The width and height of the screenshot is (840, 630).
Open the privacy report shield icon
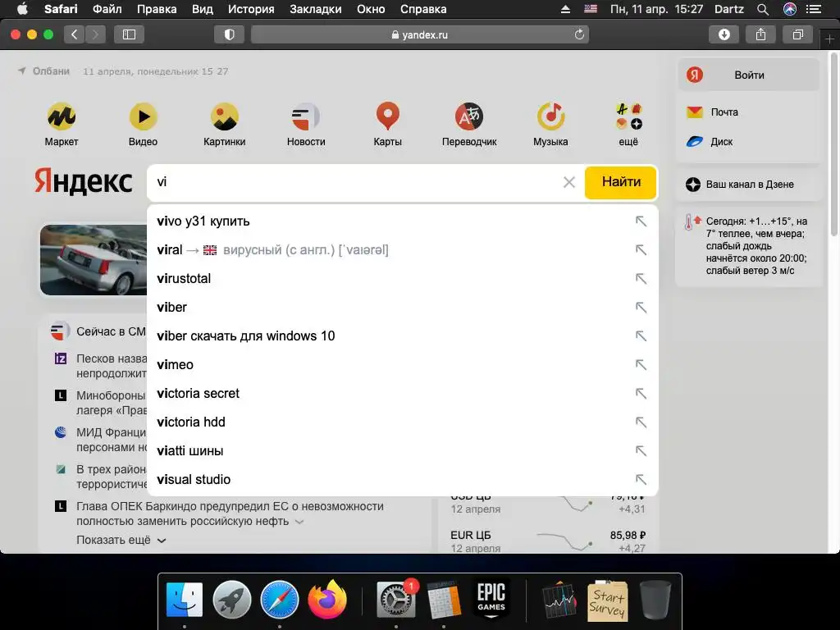(230, 34)
